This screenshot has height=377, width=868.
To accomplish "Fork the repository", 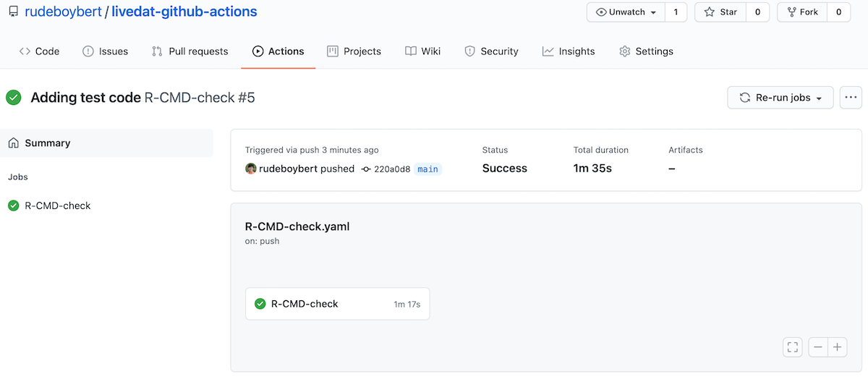I will click(801, 12).
